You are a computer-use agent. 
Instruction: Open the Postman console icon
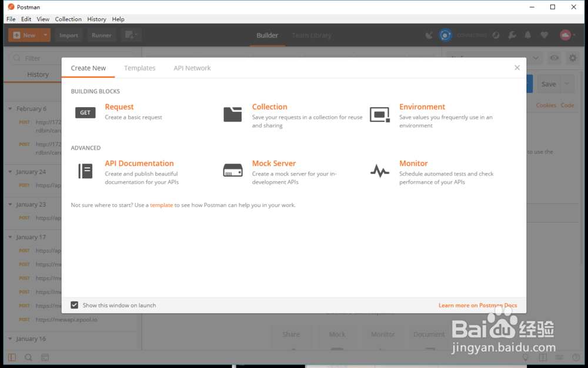(x=45, y=357)
